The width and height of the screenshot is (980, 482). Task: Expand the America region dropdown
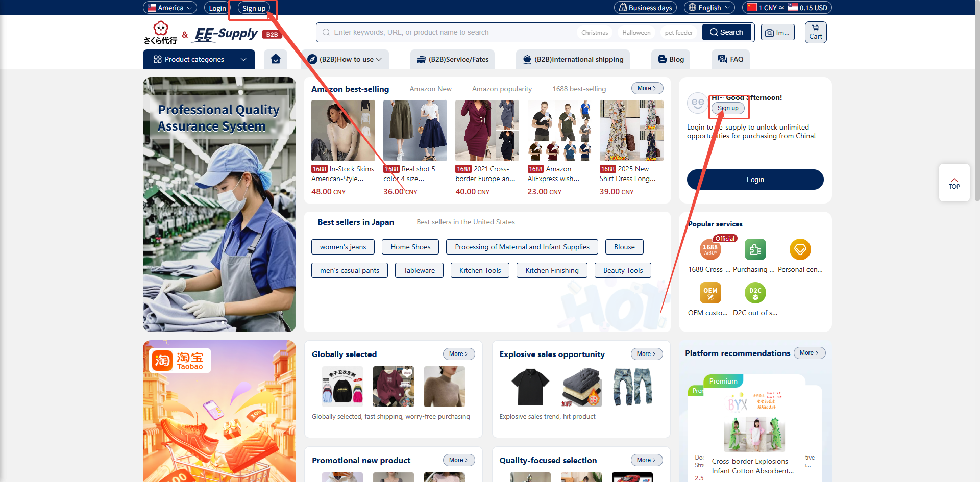click(x=170, y=8)
